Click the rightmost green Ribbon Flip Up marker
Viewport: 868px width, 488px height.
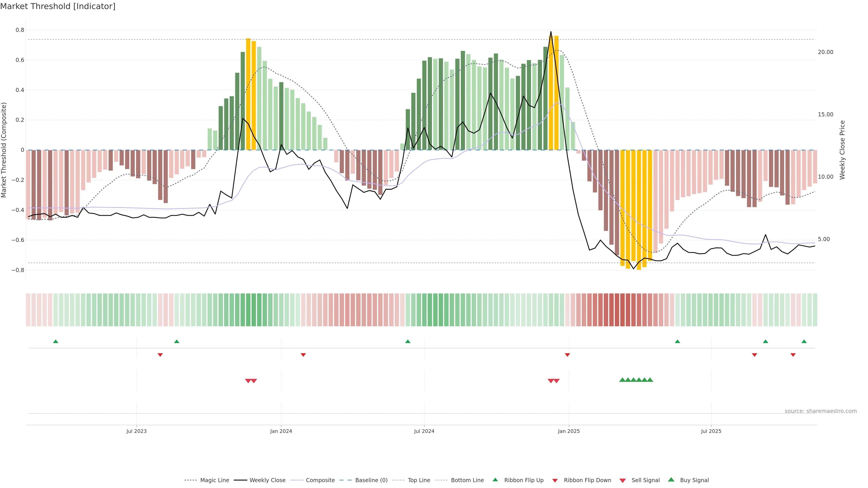tap(804, 342)
